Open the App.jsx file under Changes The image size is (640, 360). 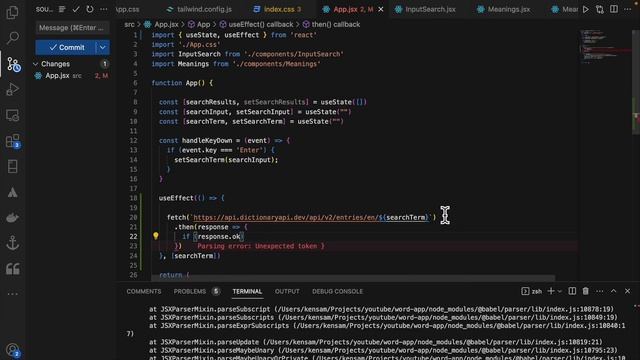(x=71, y=76)
